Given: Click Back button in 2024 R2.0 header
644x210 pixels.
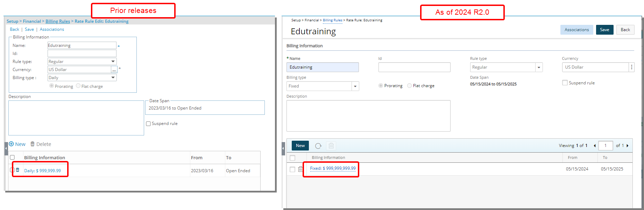Looking at the screenshot, I should 625,30.
